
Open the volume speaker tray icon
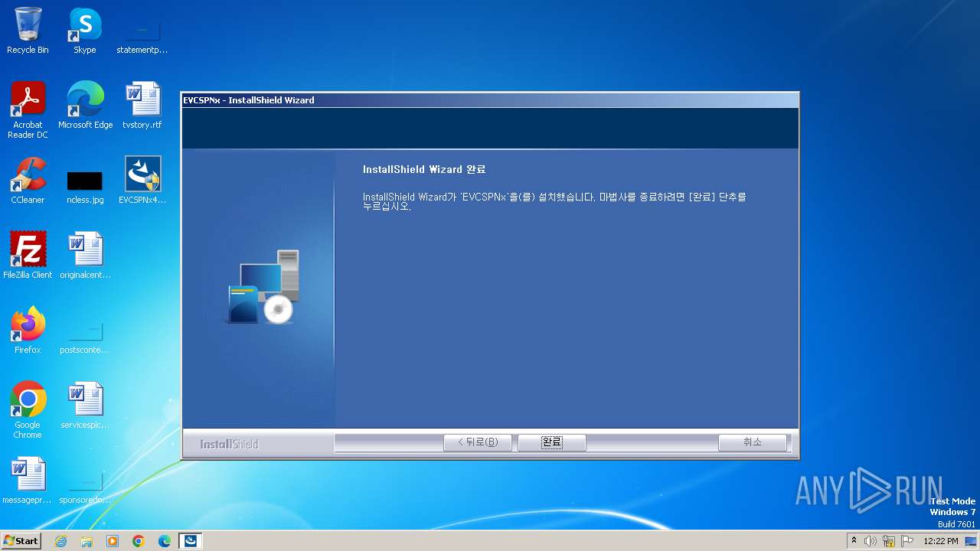pos(871,541)
